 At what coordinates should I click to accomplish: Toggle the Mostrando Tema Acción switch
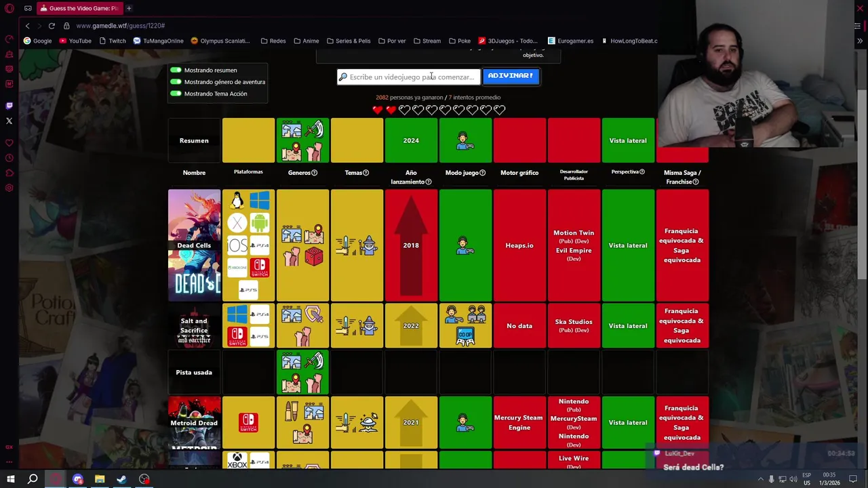176,94
